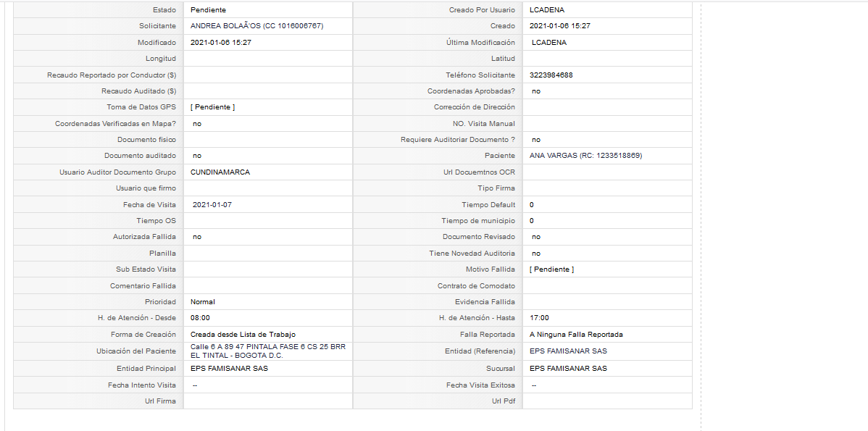Viewport: 868px width, 431px height.
Task: Click the empty Url Firma field
Action: click(268, 401)
